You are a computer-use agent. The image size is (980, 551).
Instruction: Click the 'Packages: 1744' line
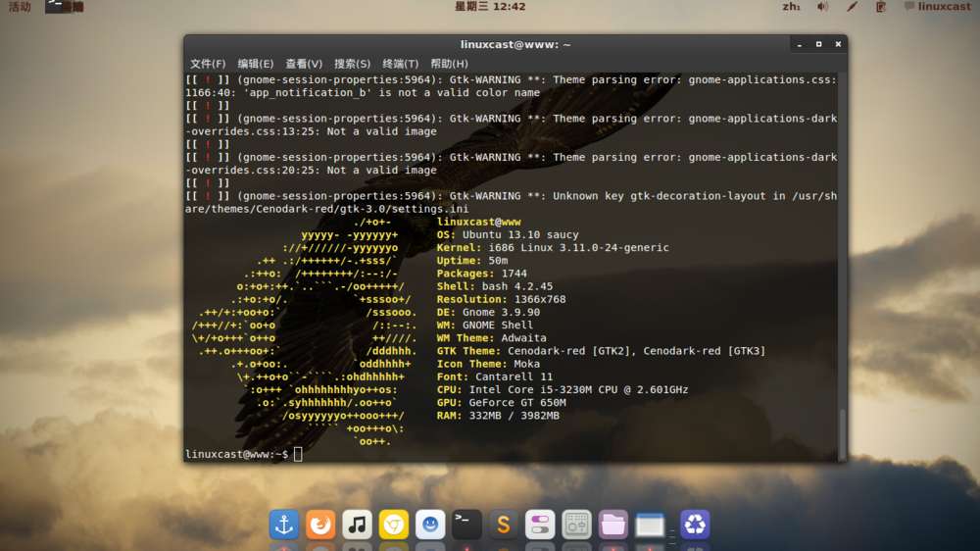coord(481,274)
